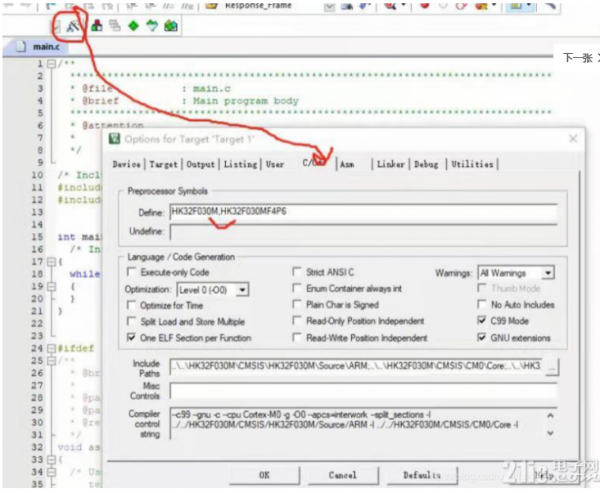Click the Manage Project Items icon

pyautogui.click(x=97, y=25)
